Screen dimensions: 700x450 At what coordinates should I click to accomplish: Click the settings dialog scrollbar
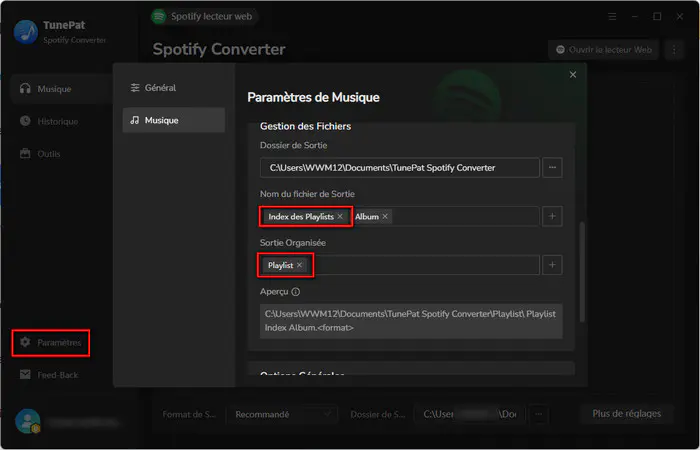582,272
